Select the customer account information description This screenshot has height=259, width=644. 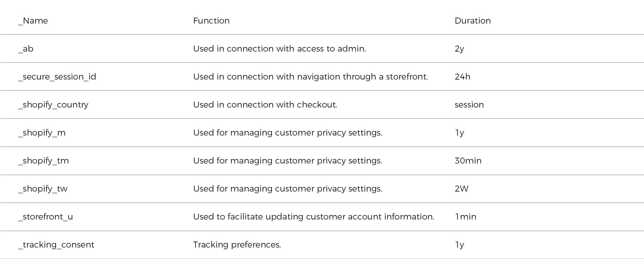tap(314, 217)
